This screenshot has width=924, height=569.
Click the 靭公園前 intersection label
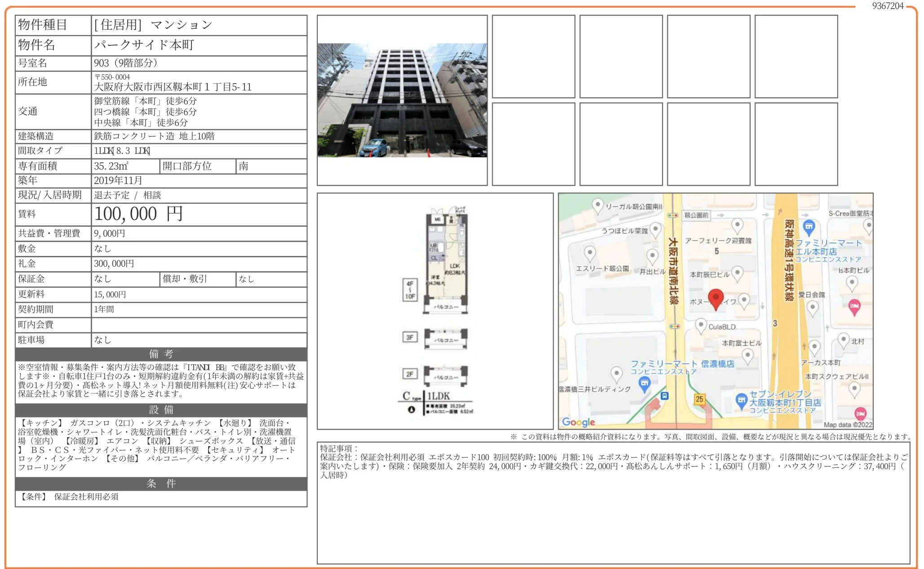(696, 215)
